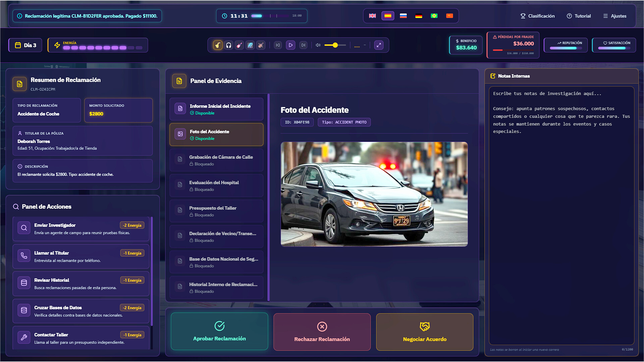
Task: Mute the music with speaker icon
Action: tap(318, 45)
